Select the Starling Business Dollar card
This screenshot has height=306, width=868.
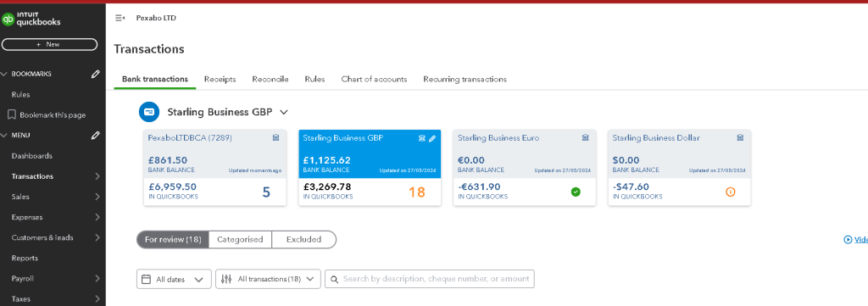[x=679, y=168]
